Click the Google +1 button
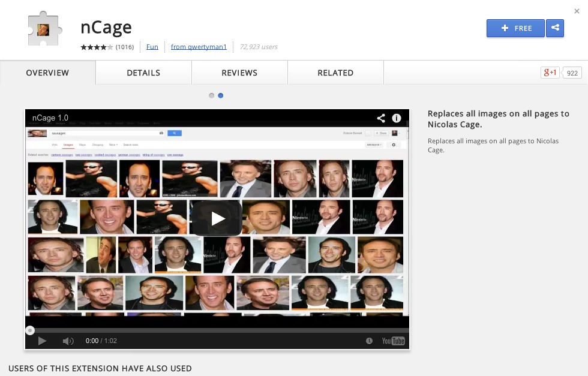The width and height of the screenshot is (588, 376). coord(550,73)
